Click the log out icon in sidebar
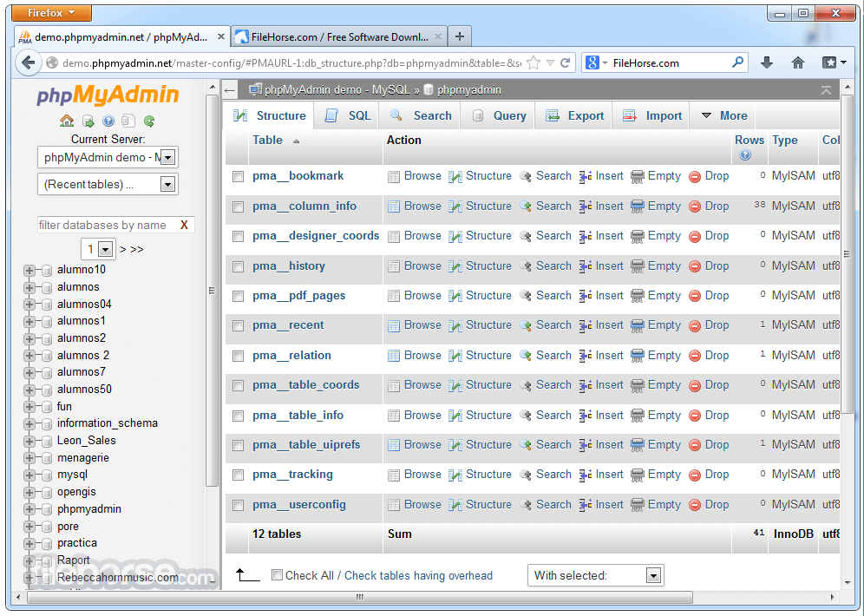This screenshot has height=616, width=864. (x=88, y=121)
